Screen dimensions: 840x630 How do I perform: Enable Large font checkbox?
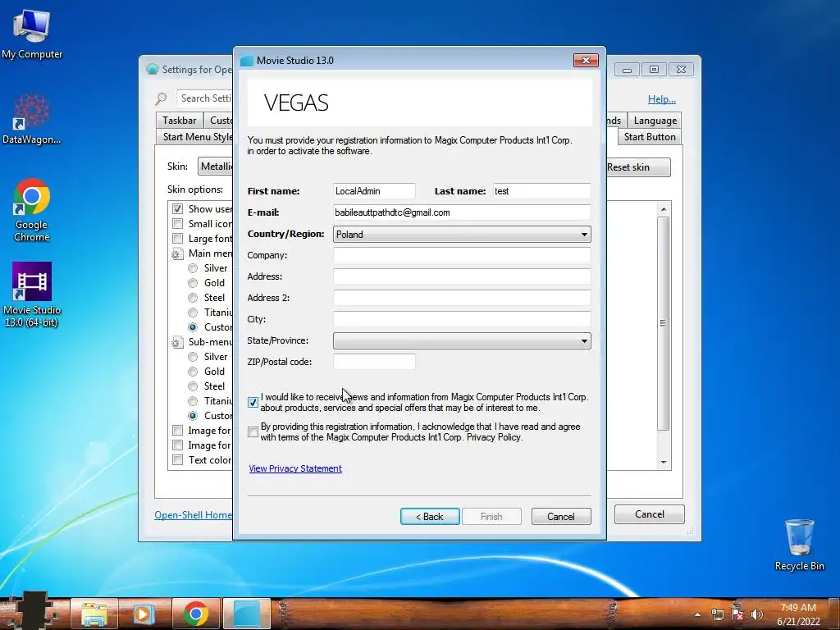click(177, 239)
